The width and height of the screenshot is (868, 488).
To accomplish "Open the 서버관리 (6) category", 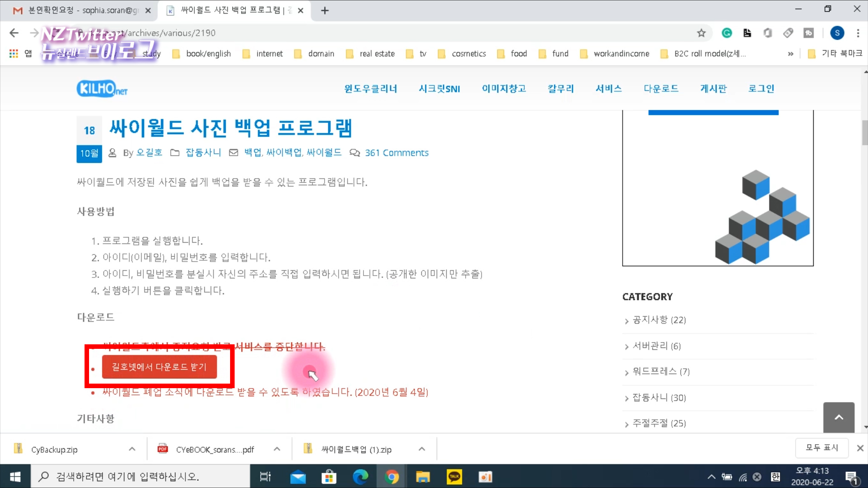I will pos(656,346).
